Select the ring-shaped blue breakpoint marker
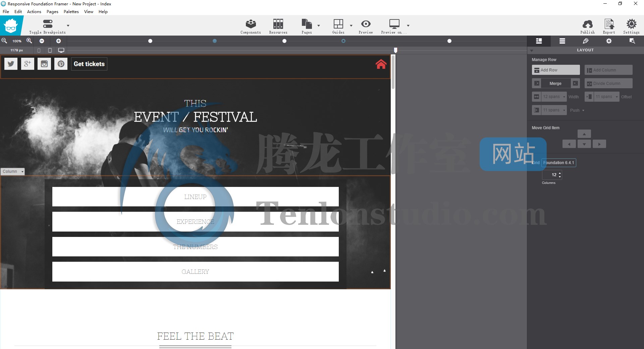The width and height of the screenshot is (644, 349). coord(343,41)
